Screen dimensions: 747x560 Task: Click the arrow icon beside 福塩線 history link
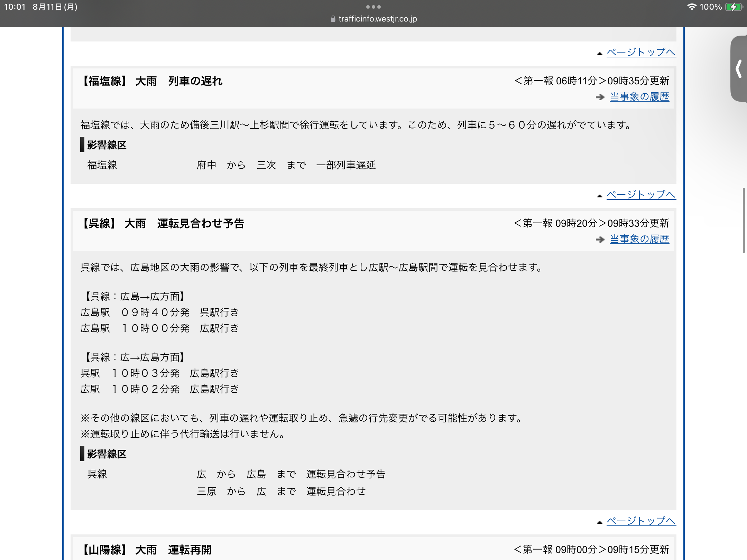(600, 97)
